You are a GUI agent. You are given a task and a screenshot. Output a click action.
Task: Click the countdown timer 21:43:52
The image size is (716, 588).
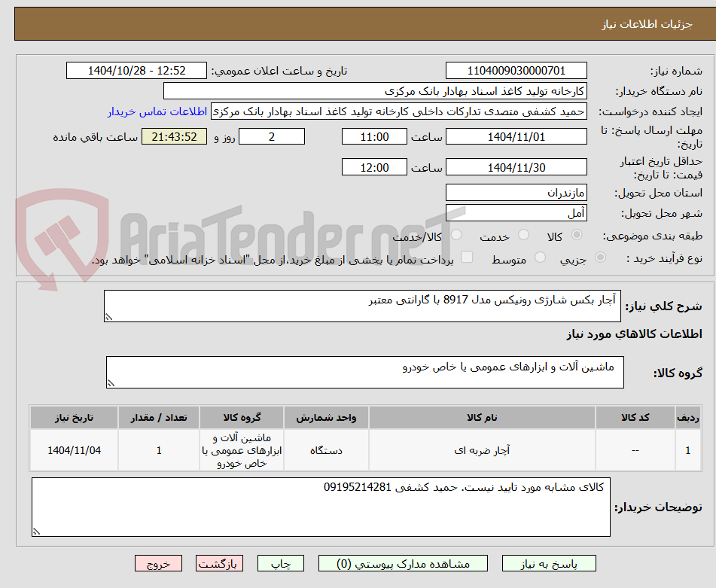point(174,136)
